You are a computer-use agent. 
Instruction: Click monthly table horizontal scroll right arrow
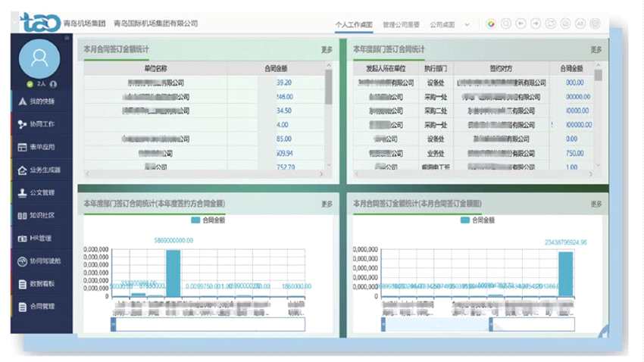(x=321, y=174)
